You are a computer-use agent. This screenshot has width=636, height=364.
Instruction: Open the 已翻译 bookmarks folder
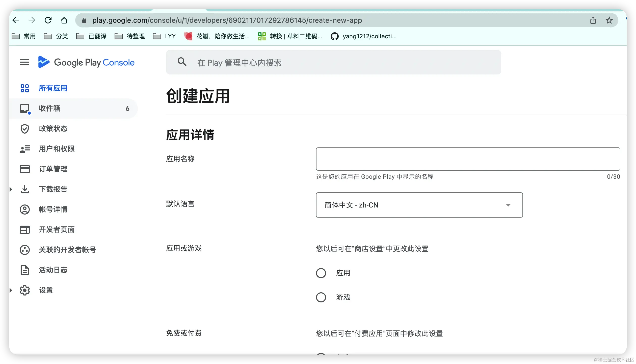point(92,36)
